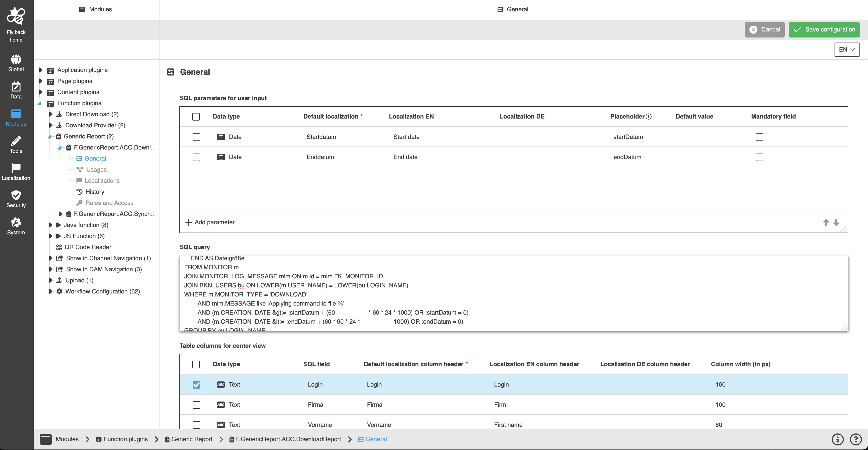Image resolution: width=868 pixels, height=450 pixels.
Task: Expand the Application plugins tree node
Action: click(41, 70)
